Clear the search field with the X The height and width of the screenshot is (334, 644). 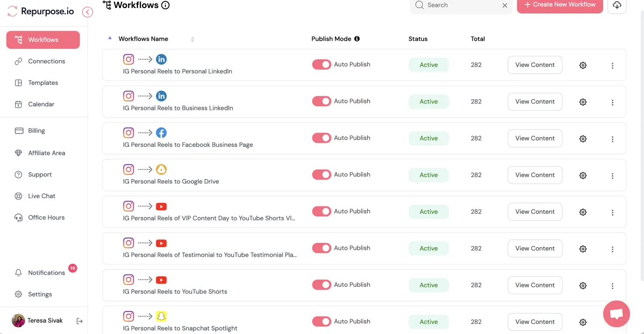(504, 5)
